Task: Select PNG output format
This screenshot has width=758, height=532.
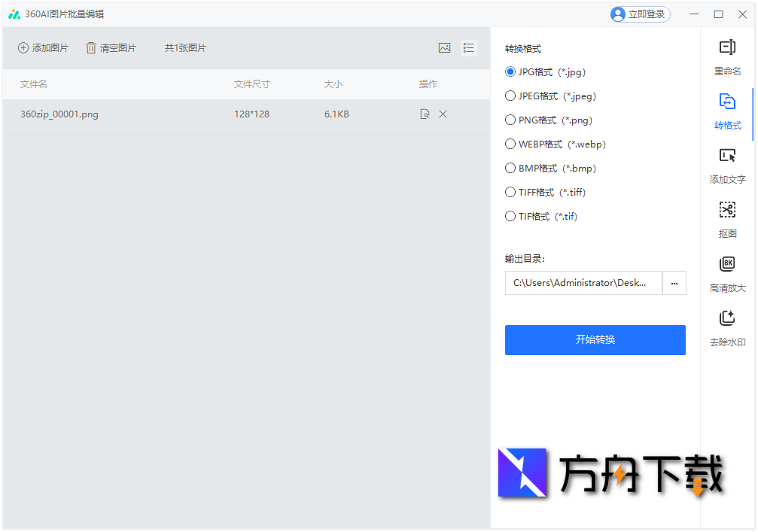Action: pos(510,120)
